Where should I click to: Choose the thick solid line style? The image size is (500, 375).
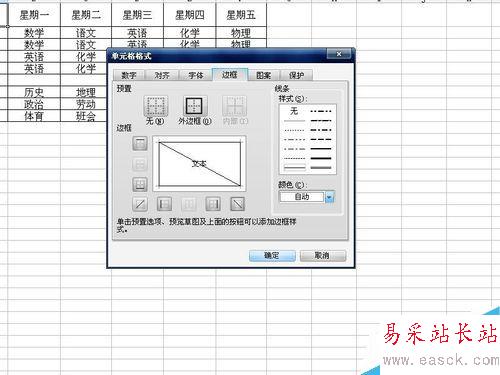point(321,158)
